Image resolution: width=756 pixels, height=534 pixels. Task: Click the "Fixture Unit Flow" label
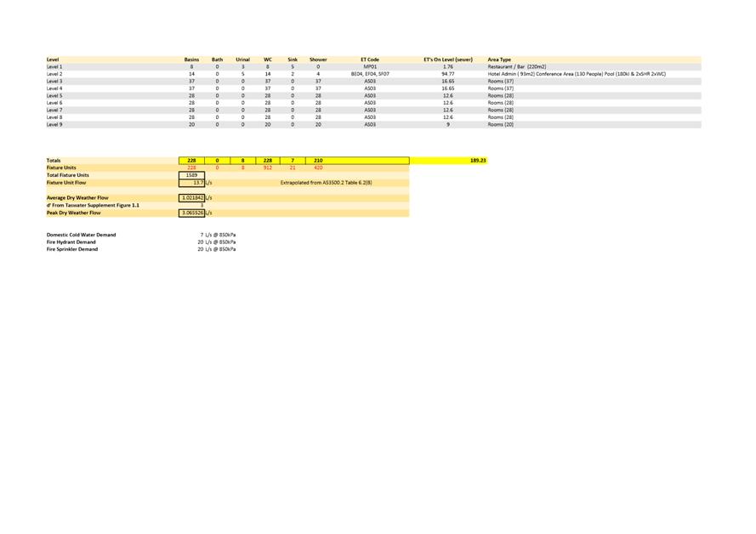coord(66,183)
